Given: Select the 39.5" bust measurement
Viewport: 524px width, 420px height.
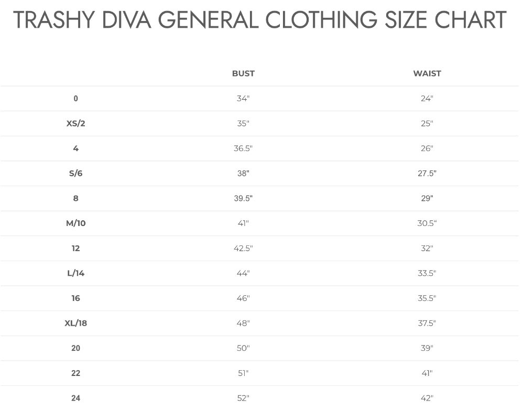Looking at the screenshot, I should click(243, 198).
